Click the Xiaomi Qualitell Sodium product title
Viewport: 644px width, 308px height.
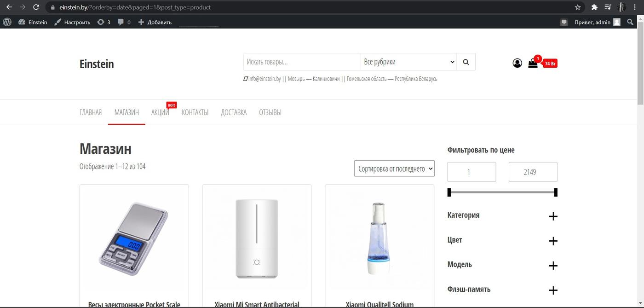click(379, 304)
